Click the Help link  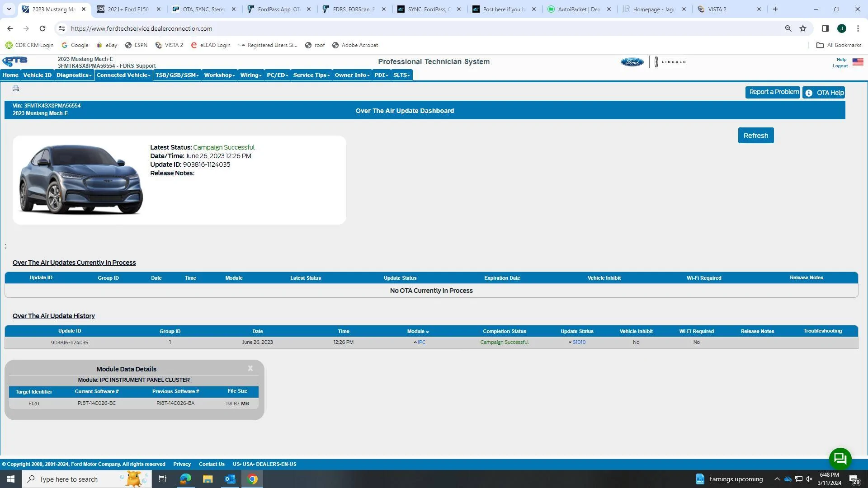(x=841, y=60)
